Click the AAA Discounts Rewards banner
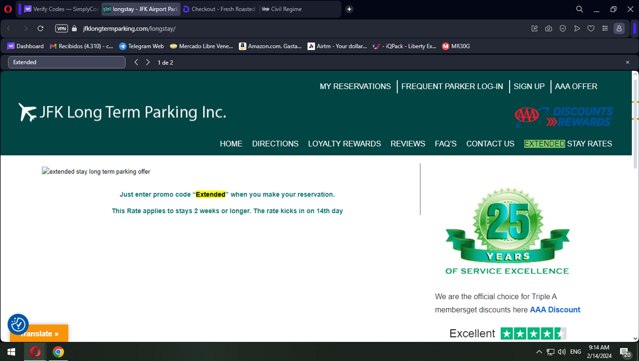This screenshot has height=361, width=639. tap(564, 117)
